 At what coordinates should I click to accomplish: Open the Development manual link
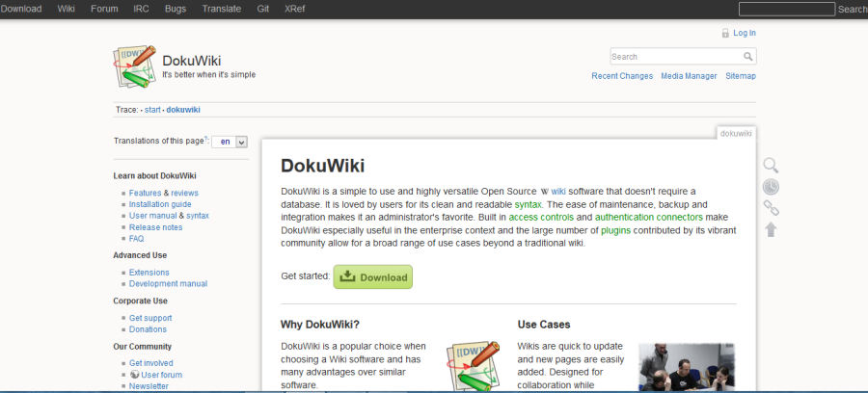click(x=168, y=283)
